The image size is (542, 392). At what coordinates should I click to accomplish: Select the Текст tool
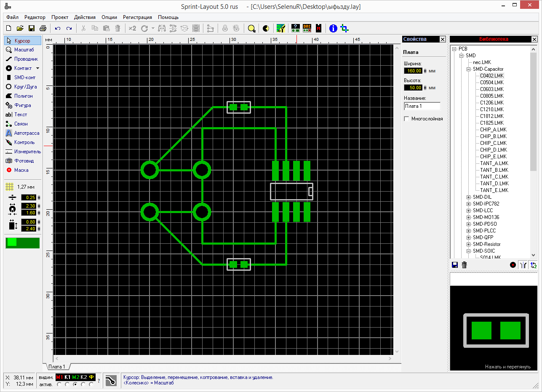(x=23, y=115)
